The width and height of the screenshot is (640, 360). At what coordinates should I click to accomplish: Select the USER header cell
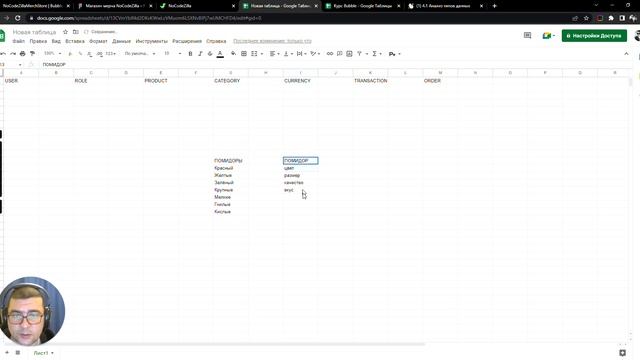[21, 81]
